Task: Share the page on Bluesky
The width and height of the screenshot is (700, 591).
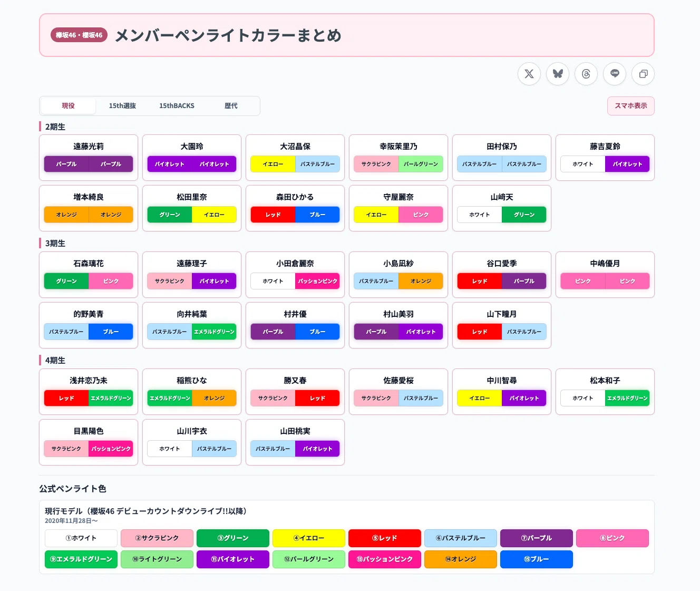Action: click(x=558, y=74)
